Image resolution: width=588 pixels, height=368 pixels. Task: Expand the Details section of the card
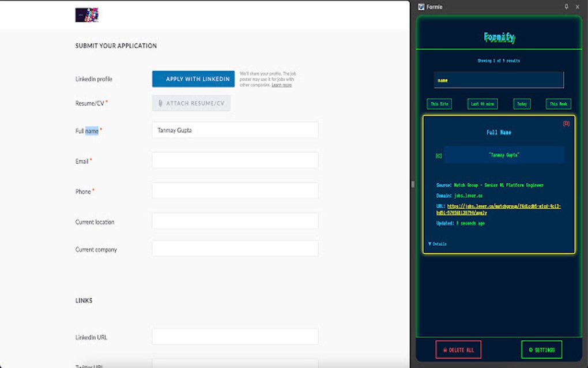click(437, 244)
